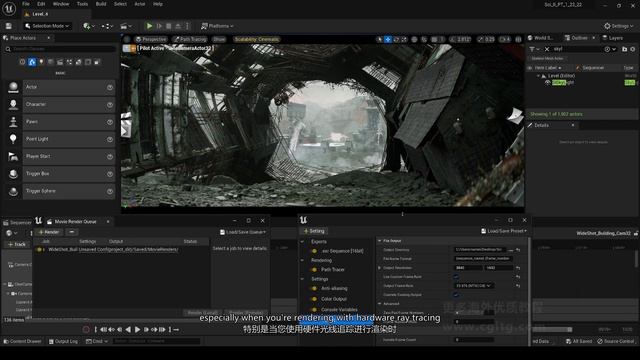Viewport: 640px width, 360px height.
Task: Click the viewport layout maximize icon
Action: [x=518, y=39]
